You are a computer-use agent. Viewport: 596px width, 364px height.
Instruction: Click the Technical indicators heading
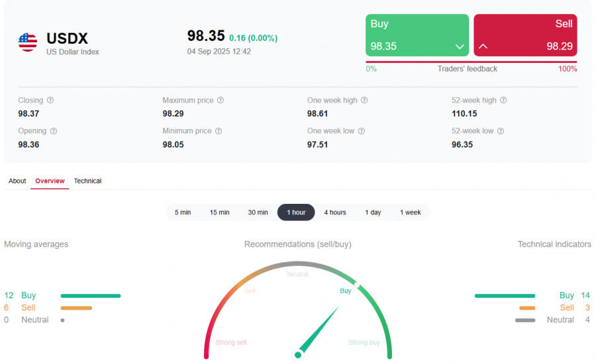pos(554,244)
